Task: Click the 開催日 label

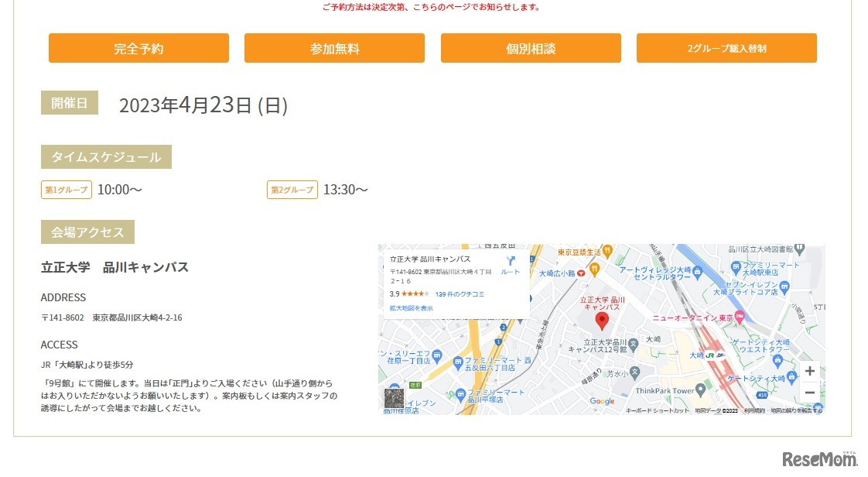Action: click(69, 103)
